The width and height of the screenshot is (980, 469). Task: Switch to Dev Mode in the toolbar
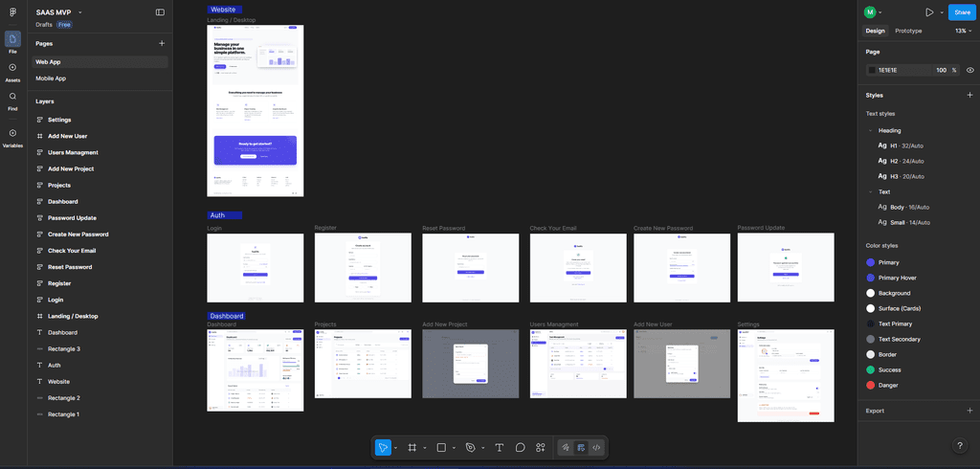596,447
